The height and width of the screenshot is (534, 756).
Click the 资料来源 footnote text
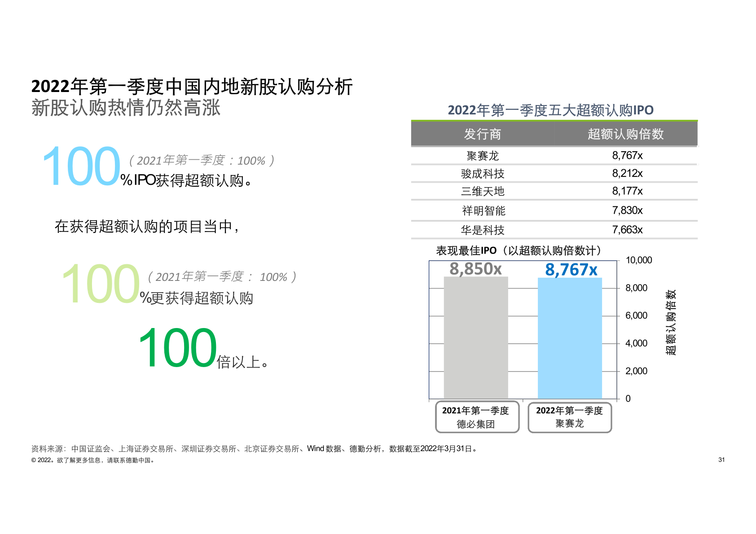pos(255,448)
